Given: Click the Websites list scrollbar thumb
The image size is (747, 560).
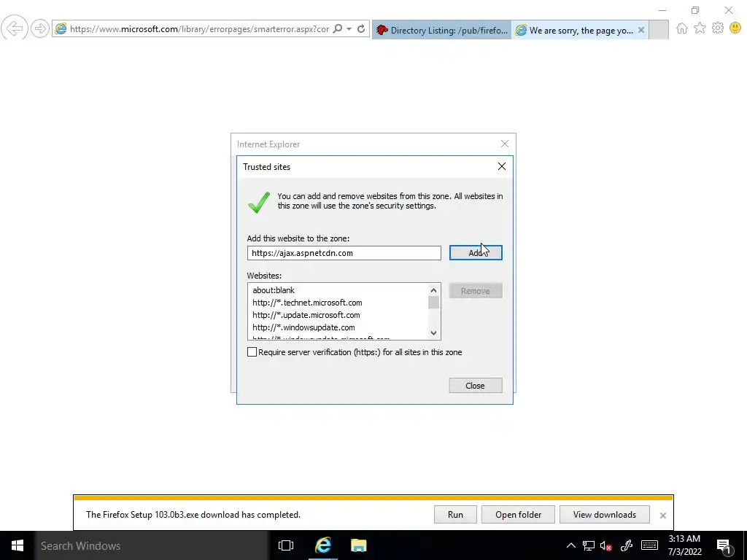Looking at the screenshot, I should [433, 303].
